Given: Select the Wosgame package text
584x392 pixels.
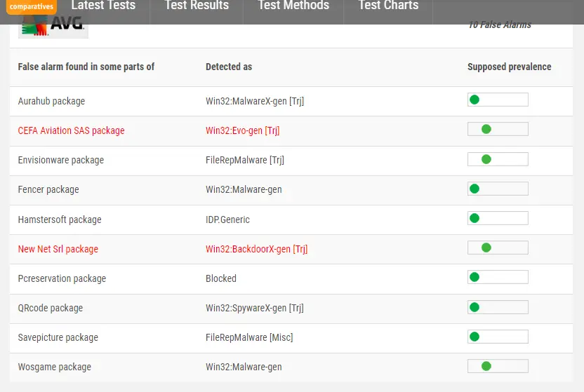Looking at the screenshot, I should [54, 367].
